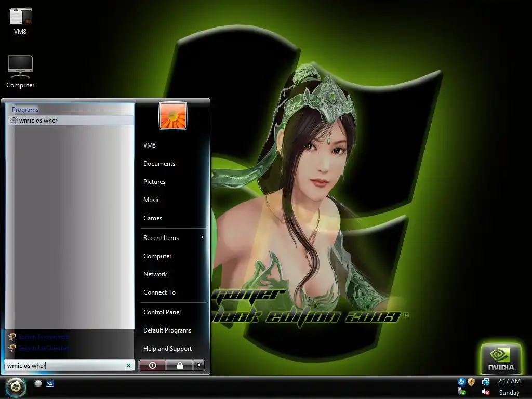This screenshot has height=399, width=532.
Task: Click the Search the Internet link
Action: tap(44, 348)
